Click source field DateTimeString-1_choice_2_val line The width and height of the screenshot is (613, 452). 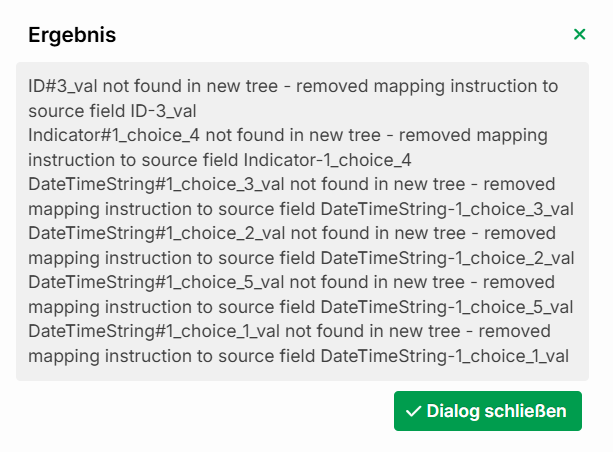[x=301, y=258]
